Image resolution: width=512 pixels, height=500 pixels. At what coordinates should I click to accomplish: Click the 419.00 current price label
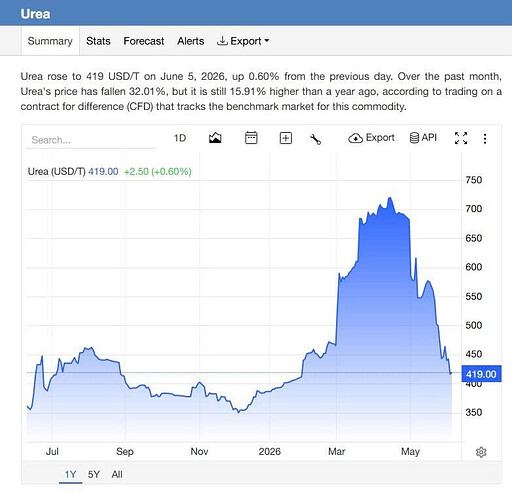[x=481, y=374]
